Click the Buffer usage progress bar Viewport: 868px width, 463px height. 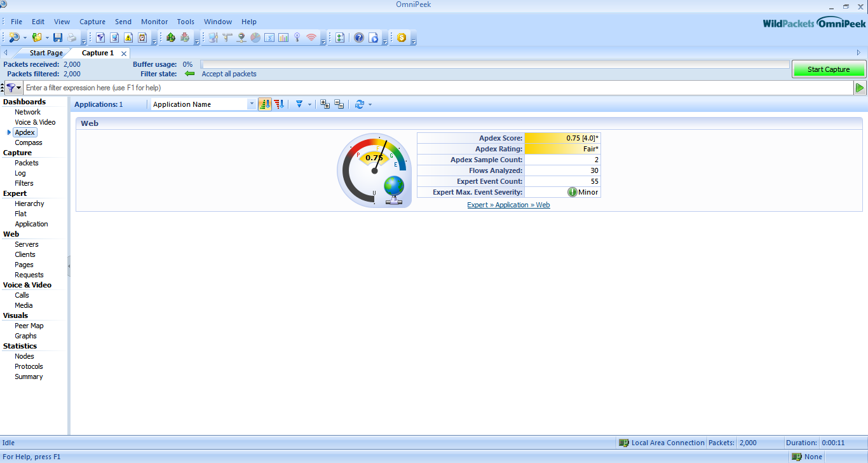(494, 64)
